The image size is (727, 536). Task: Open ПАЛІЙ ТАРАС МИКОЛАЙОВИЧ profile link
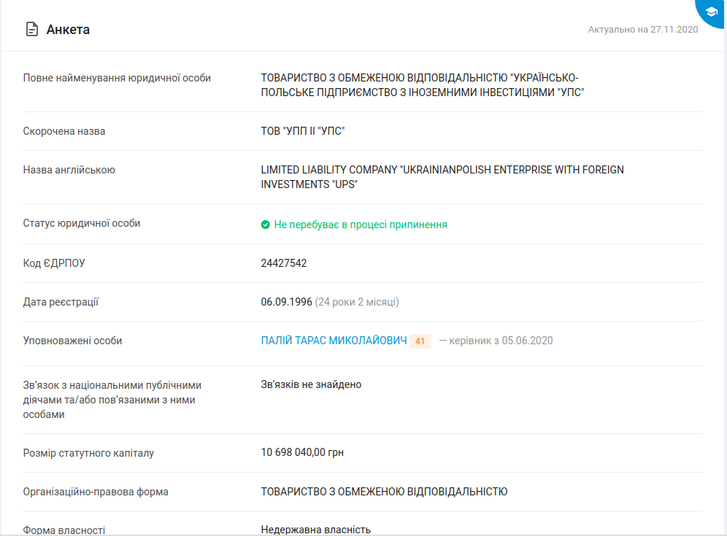(334, 341)
